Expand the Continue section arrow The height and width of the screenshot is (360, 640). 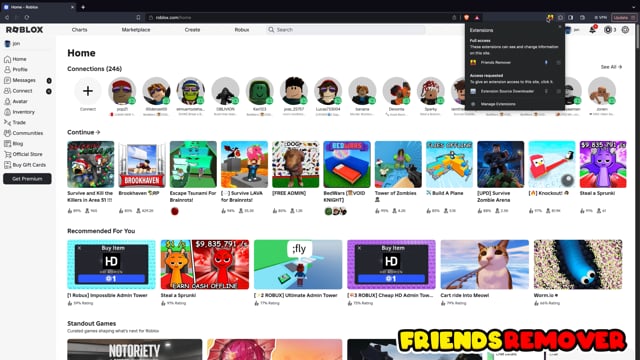(98, 132)
